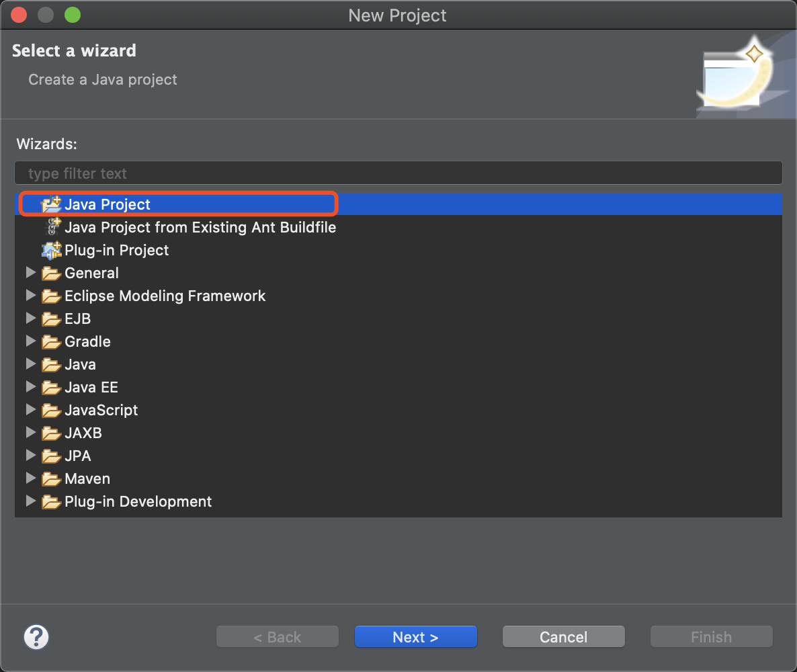Expand the Java EE category
The height and width of the screenshot is (672, 797).
click(x=30, y=387)
